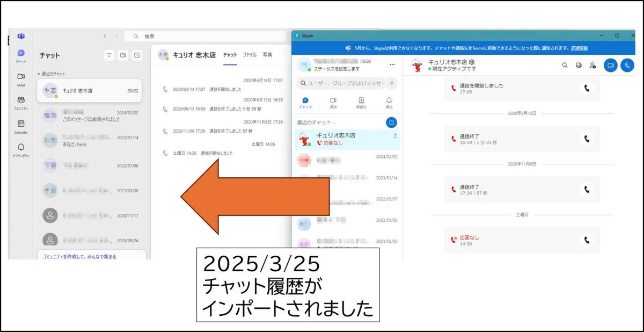Image resolution: width=644 pixels, height=332 pixels.
Task: Start a video call in Skype header
Action: (x=610, y=65)
